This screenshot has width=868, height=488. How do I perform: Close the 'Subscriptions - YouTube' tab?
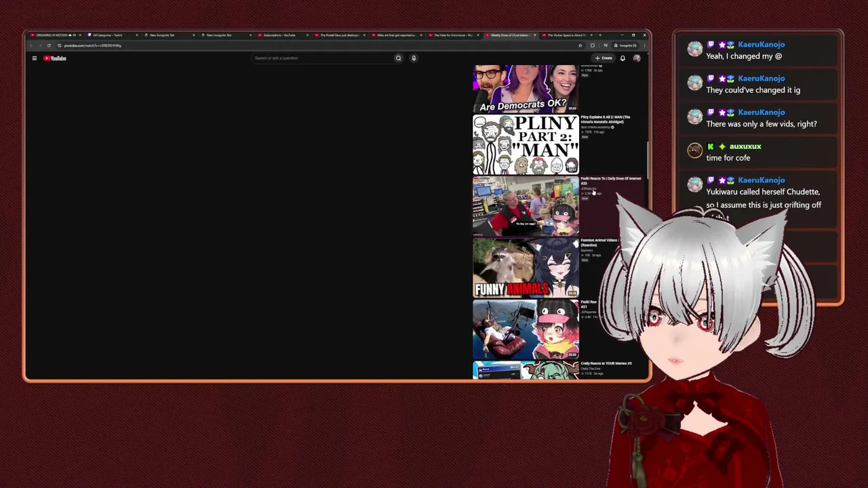pos(307,35)
